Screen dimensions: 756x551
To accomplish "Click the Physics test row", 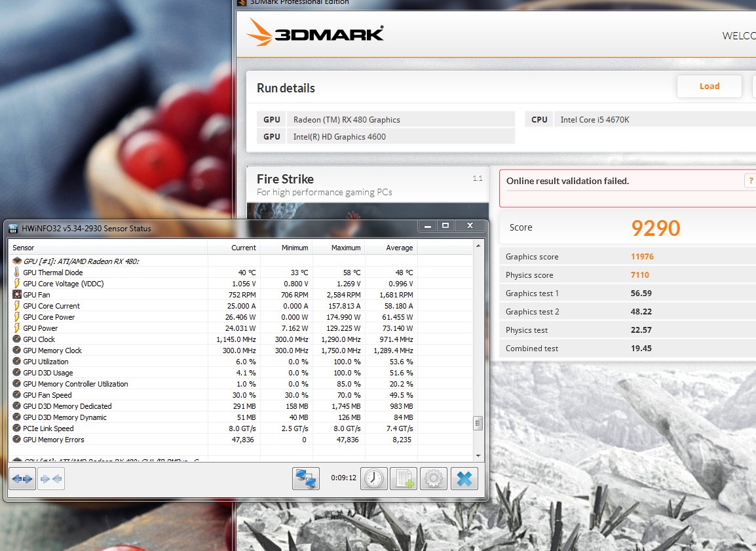I will coord(627,330).
